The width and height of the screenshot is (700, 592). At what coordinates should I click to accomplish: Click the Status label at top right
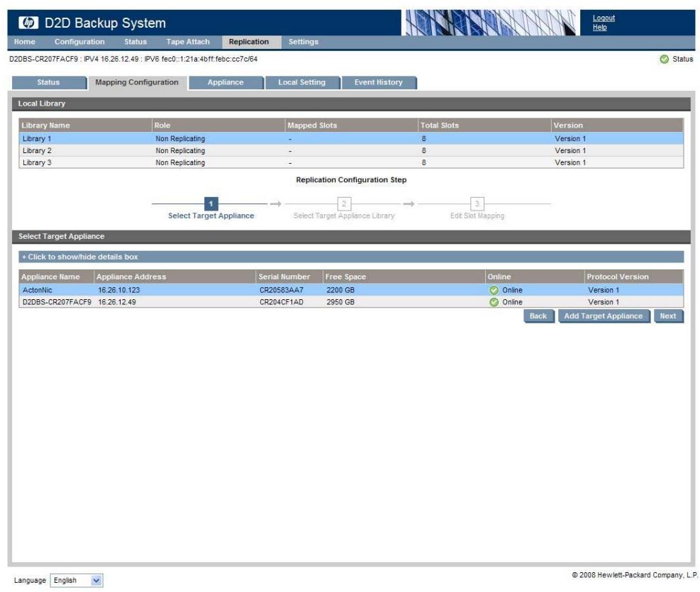pos(682,59)
